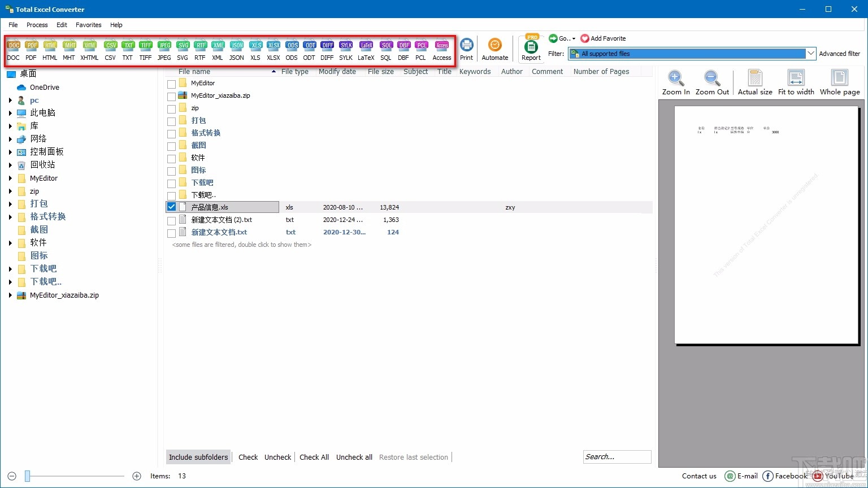Expand the 库 tree node

coord(10,126)
